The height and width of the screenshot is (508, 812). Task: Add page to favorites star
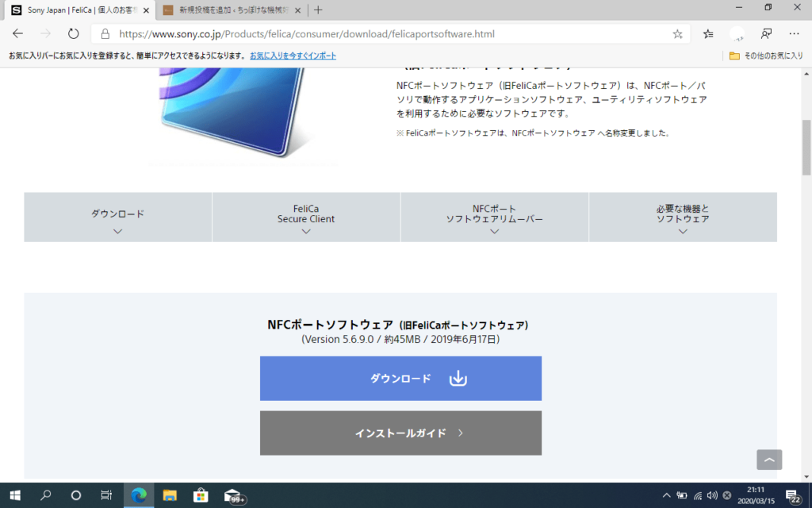[x=677, y=34]
